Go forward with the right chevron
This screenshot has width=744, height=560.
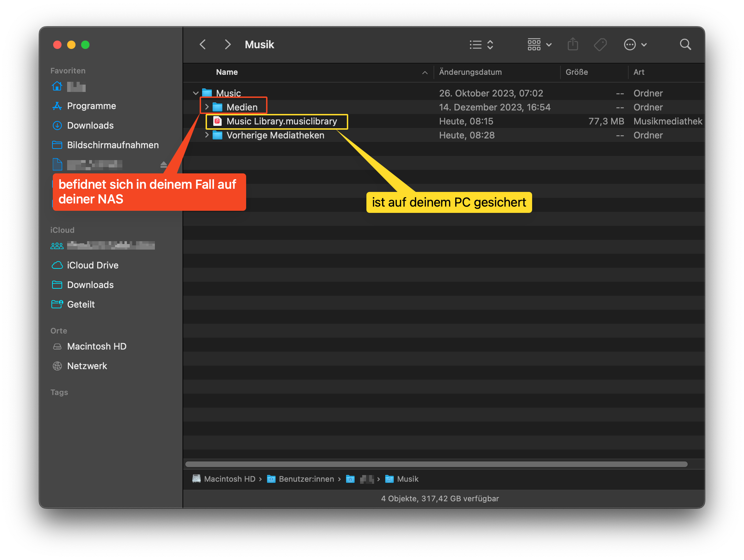pos(228,44)
